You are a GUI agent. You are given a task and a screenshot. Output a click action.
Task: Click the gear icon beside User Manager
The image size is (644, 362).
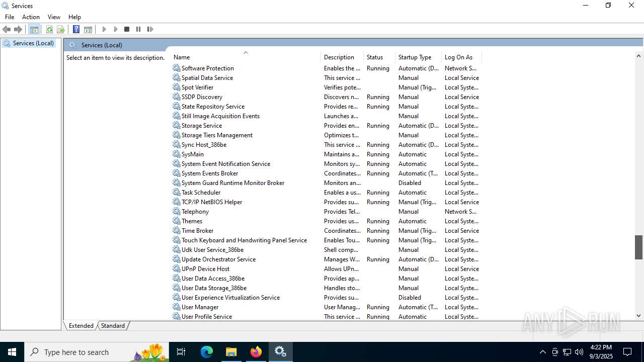(176, 307)
